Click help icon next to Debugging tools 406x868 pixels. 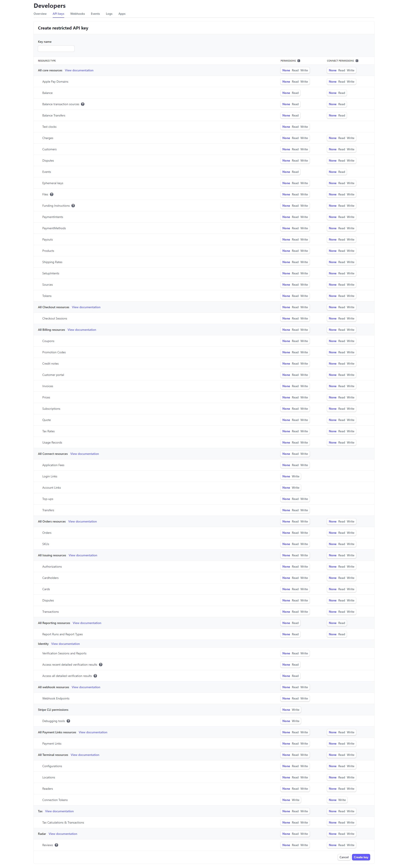[68, 721]
